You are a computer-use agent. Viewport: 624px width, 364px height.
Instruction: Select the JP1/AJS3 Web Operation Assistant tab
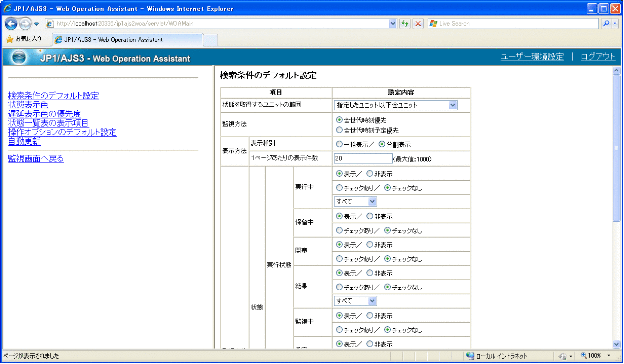[127, 39]
